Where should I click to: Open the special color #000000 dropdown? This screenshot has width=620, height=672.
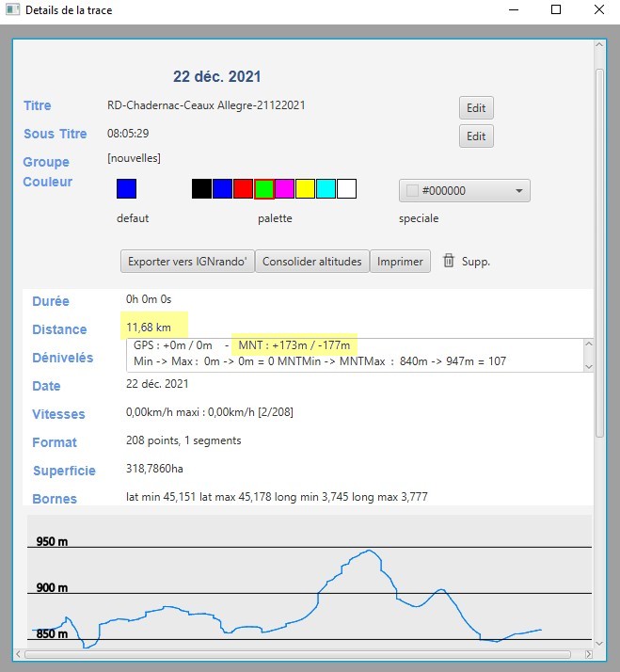(x=465, y=191)
